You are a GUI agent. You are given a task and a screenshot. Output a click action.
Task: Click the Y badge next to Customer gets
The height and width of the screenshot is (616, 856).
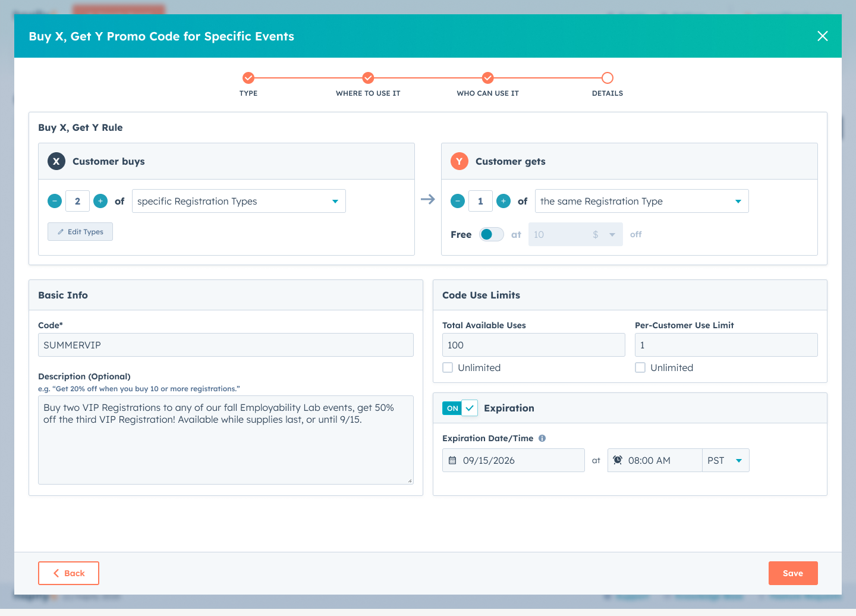[460, 161]
